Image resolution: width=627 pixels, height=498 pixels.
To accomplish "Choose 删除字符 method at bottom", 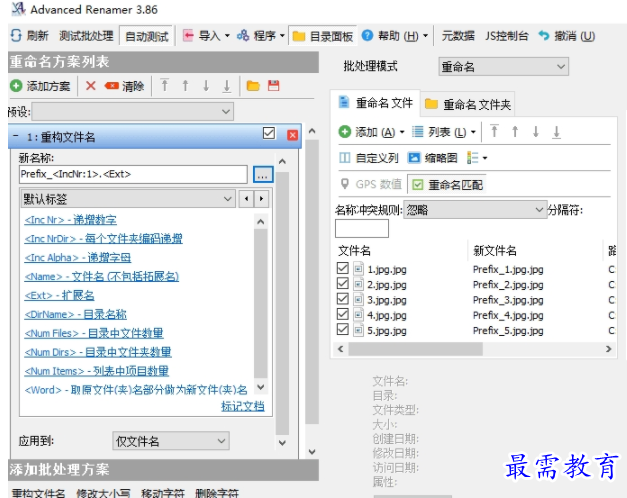I will (217, 493).
